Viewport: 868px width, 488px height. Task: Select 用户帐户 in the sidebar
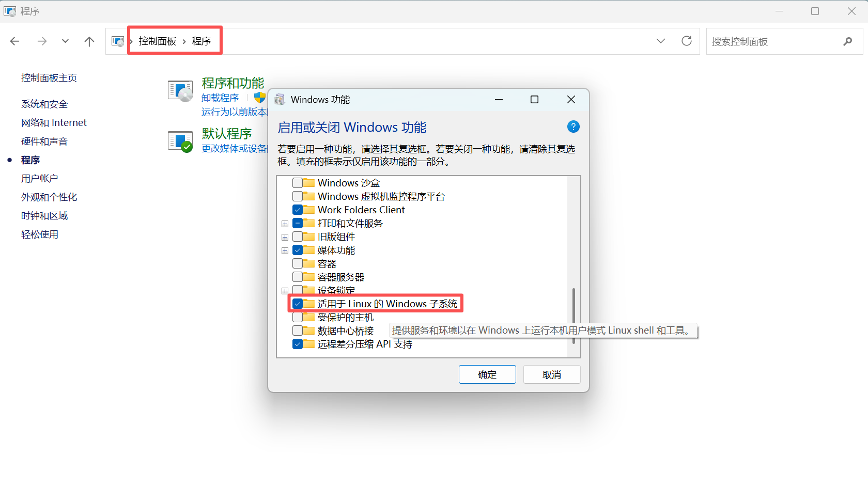click(40, 179)
